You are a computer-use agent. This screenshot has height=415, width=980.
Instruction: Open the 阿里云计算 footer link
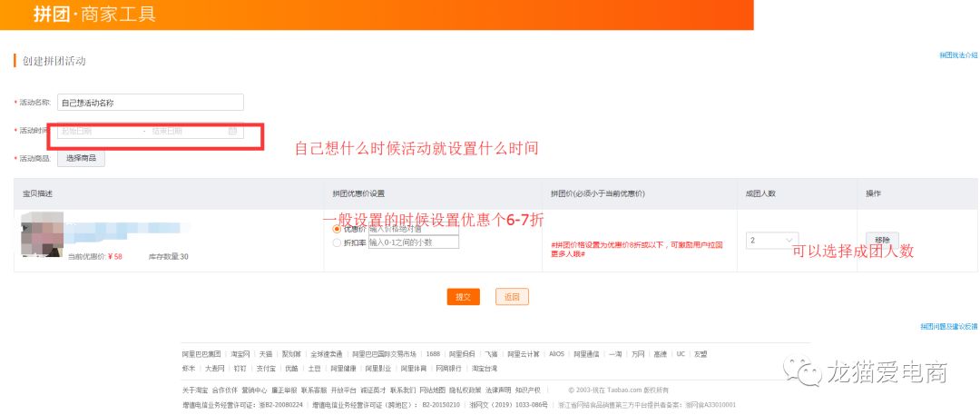(x=524, y=353)
